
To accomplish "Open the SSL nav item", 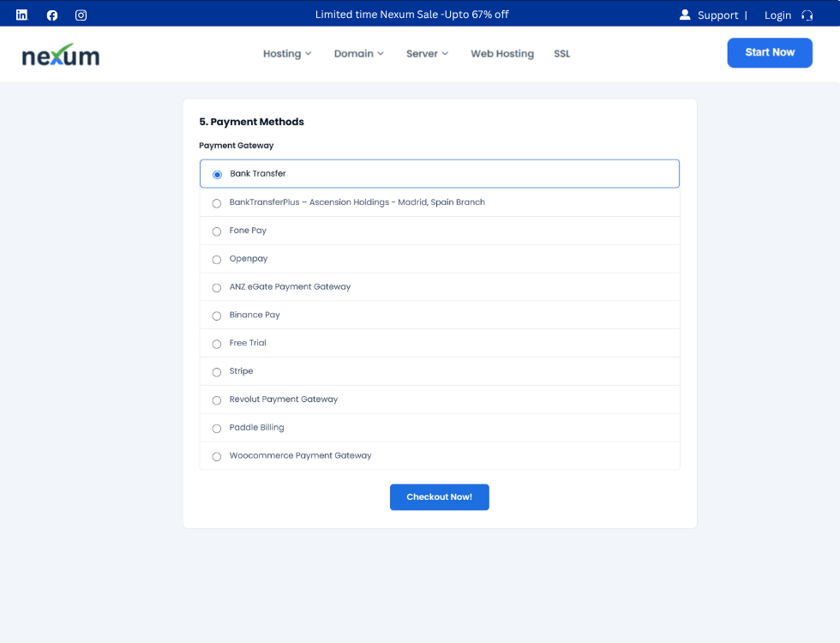I will (562, 53).
